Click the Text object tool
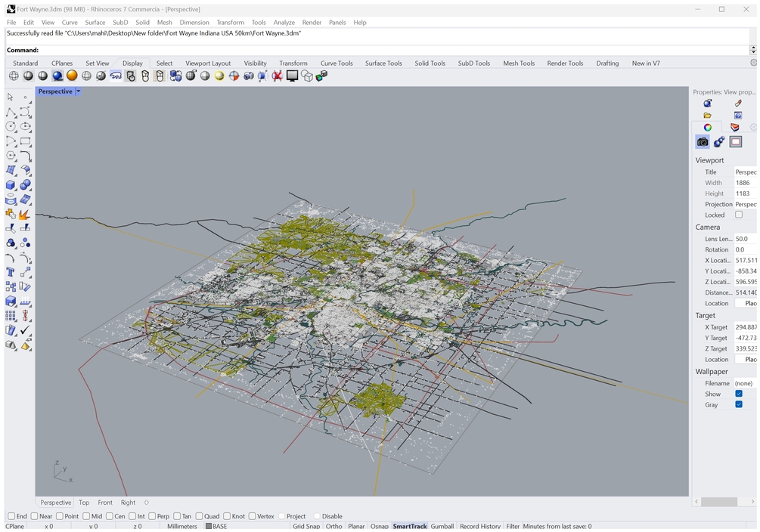Image resolution: width=760 pixels, height=532 pixels. coord(11,272)
